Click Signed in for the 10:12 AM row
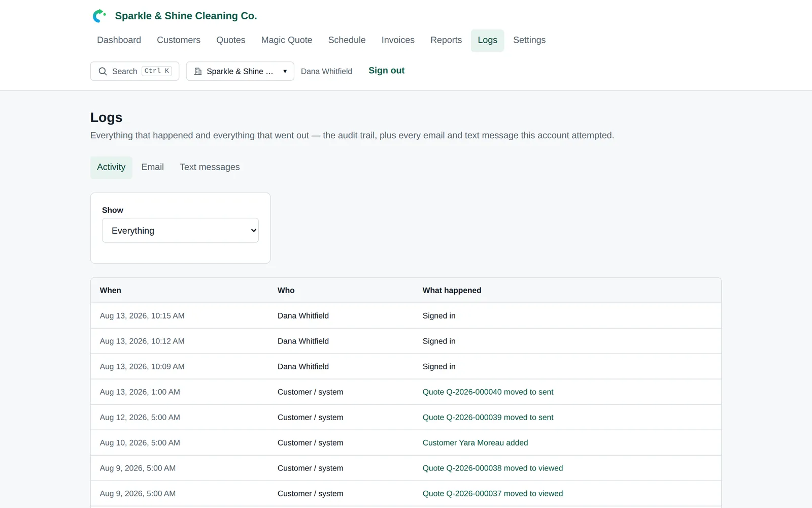 pos(439,341)
